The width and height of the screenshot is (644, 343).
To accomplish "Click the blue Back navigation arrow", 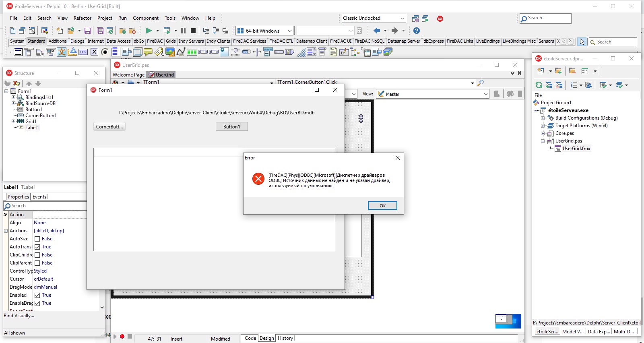I will 377,31.
